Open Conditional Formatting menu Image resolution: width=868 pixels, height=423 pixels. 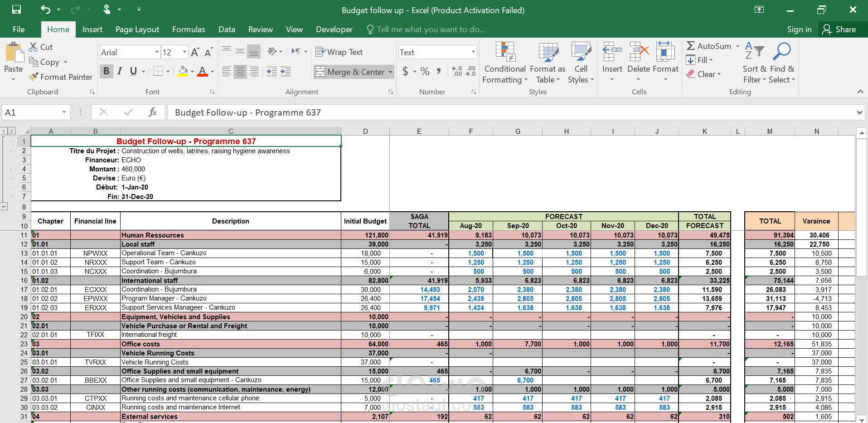click(x=505, y=63)
